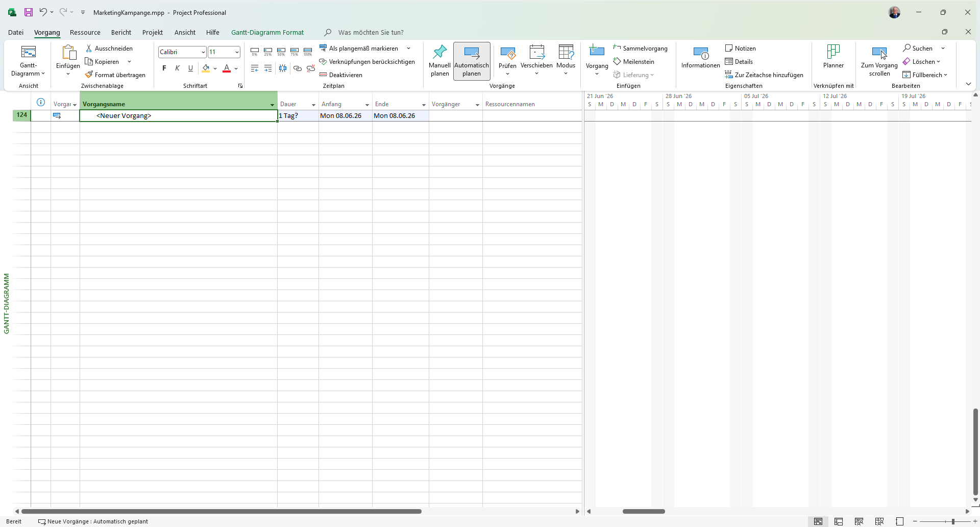Toggle Deaktivieren for the task
980x527 pixels.
pos(341,75)
